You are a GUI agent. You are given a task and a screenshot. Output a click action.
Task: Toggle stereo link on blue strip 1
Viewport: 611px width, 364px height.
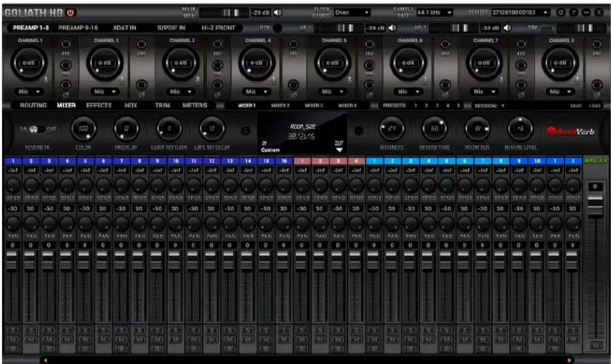(13, 348)
